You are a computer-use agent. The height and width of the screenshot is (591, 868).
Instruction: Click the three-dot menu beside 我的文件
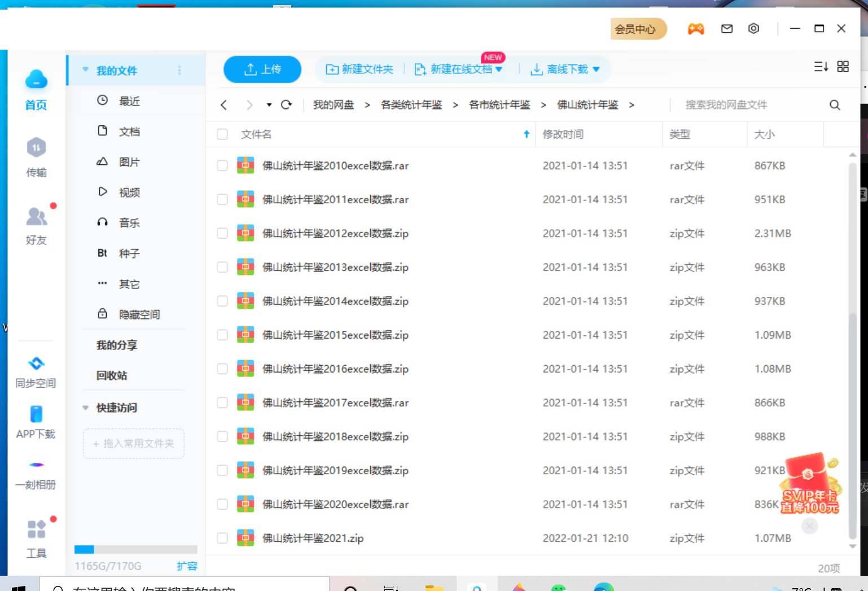click(x=179, y=70)
